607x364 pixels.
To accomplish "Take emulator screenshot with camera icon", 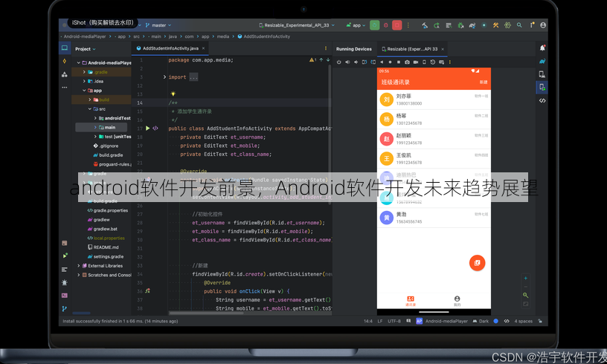I will (407, 62).
